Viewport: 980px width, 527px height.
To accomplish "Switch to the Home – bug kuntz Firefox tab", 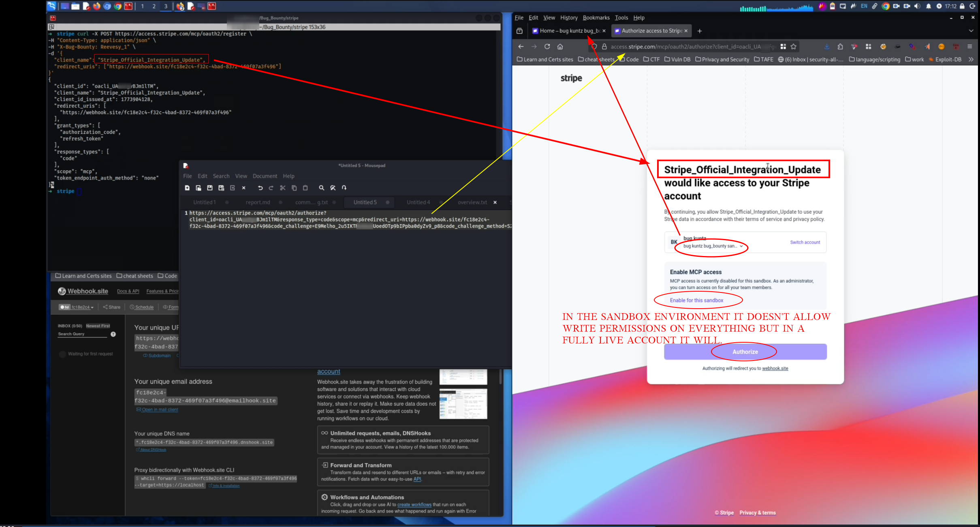I will (x=569, y=31).
